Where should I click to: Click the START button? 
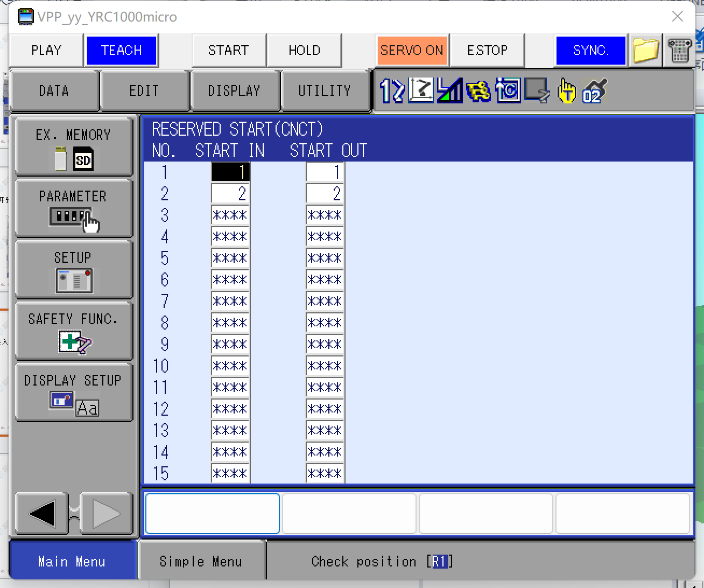coord(229,50)
